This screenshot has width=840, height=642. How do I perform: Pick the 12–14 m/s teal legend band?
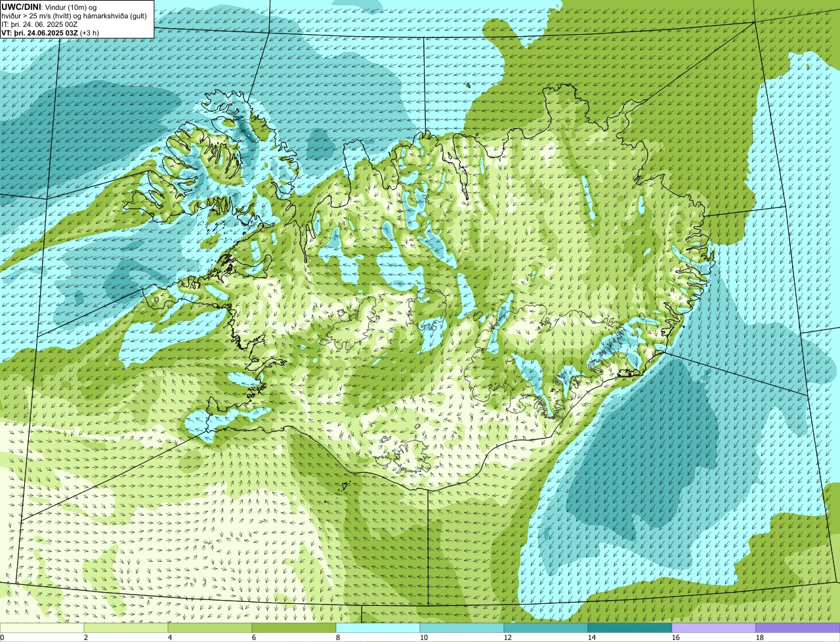pos(546,628)
